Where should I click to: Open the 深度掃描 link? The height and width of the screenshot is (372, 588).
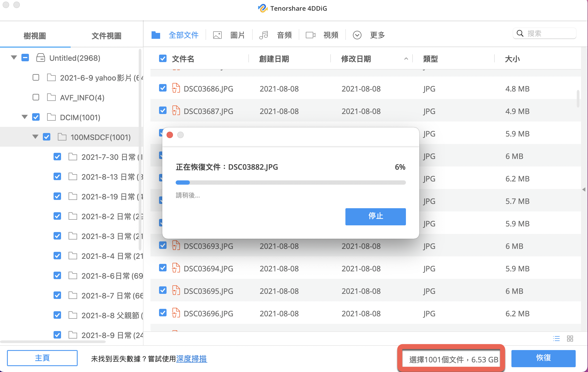point(191,359)
